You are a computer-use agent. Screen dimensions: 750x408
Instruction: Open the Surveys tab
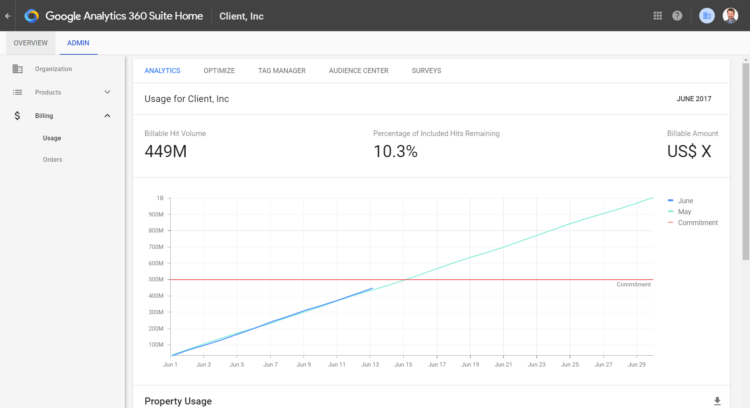(x=426, y=70)
